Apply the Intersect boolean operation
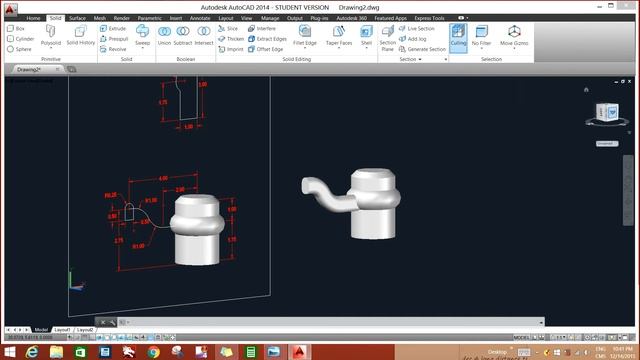The width and height of the screenshot is (640, 360). pyautogui.click(x=204, y=35)
